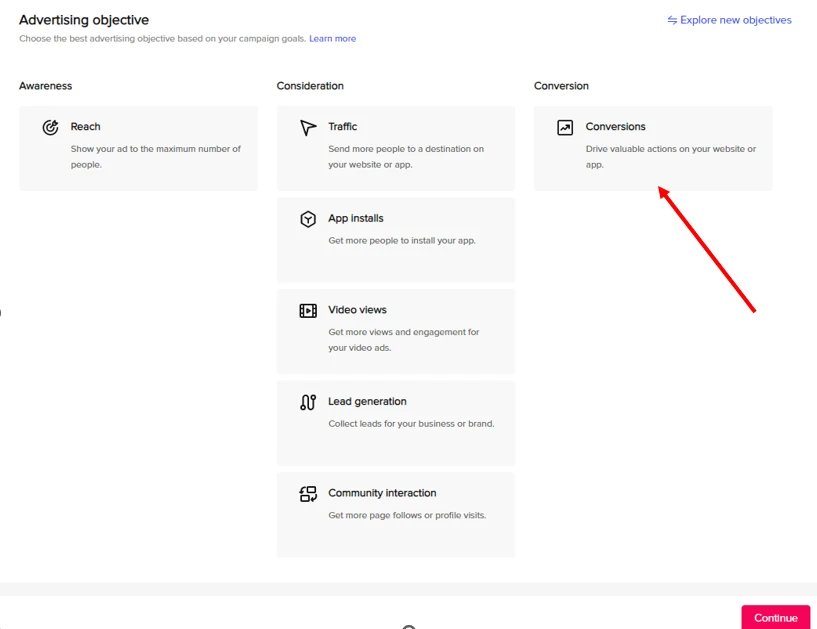This screenshot has width=817, height=629.
Task: Click the App installs cube icon
Action: (x=308, y=219)
